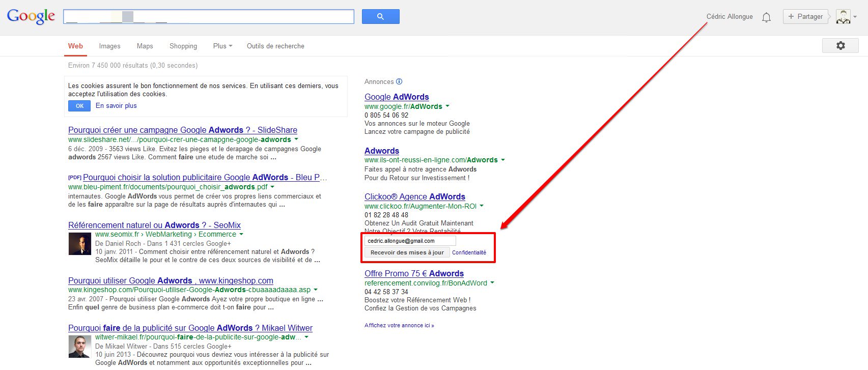Expand the slideshare.net URL dropdown arrow

(x=296, y=139)
